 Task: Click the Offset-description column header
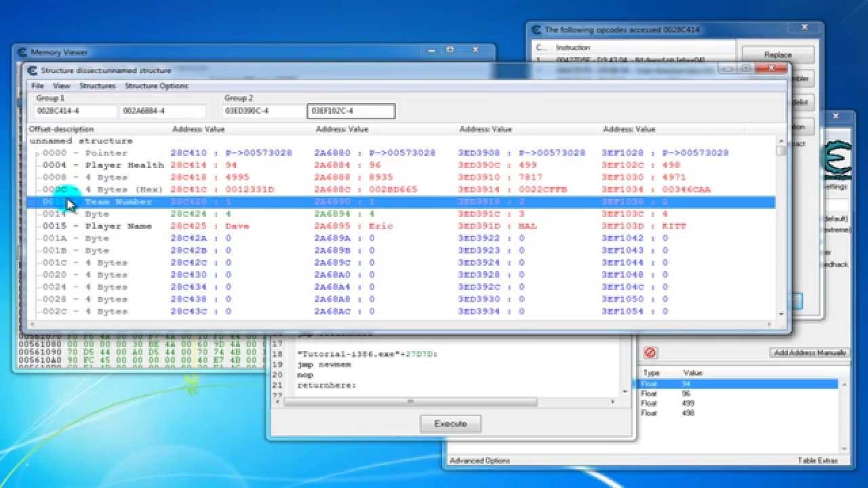point(61,129)
